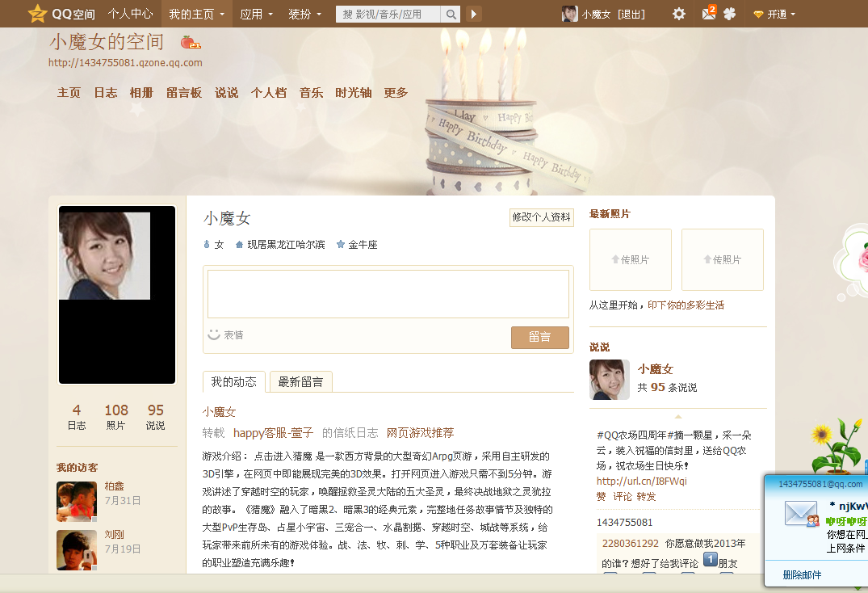868x593 pixels.
Task: Click the star icon beside 金牛座
Action: (340, 244)
